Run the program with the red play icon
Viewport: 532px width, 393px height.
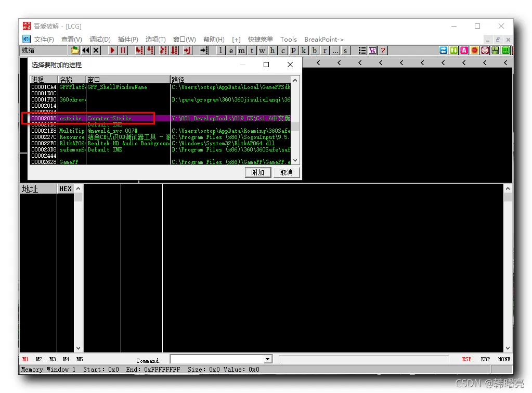pos(112,50)
